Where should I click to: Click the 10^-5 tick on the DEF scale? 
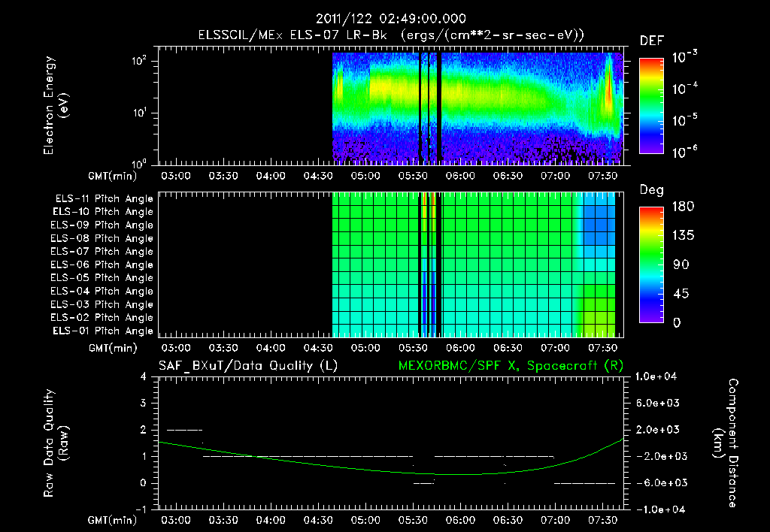click(684, 119)
